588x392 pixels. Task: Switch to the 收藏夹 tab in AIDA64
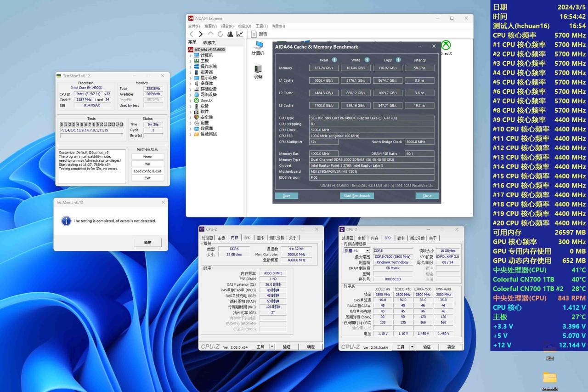209,42
